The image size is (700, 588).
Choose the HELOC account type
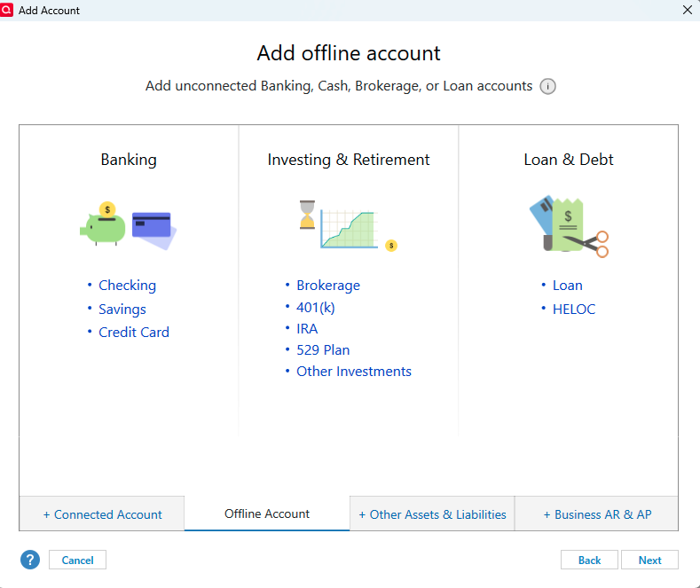574,310
